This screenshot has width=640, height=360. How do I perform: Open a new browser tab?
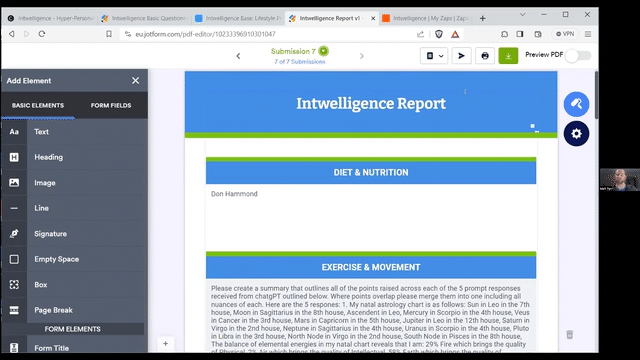482,18
